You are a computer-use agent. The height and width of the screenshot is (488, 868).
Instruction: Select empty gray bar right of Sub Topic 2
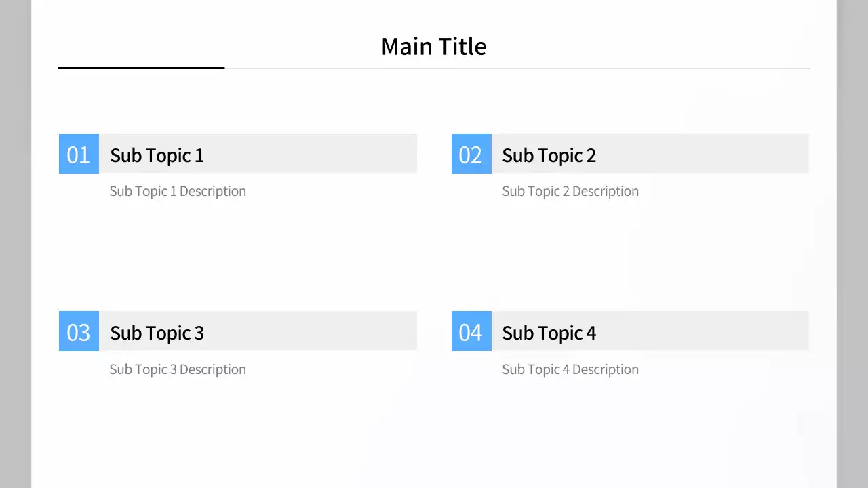point(705,154)
